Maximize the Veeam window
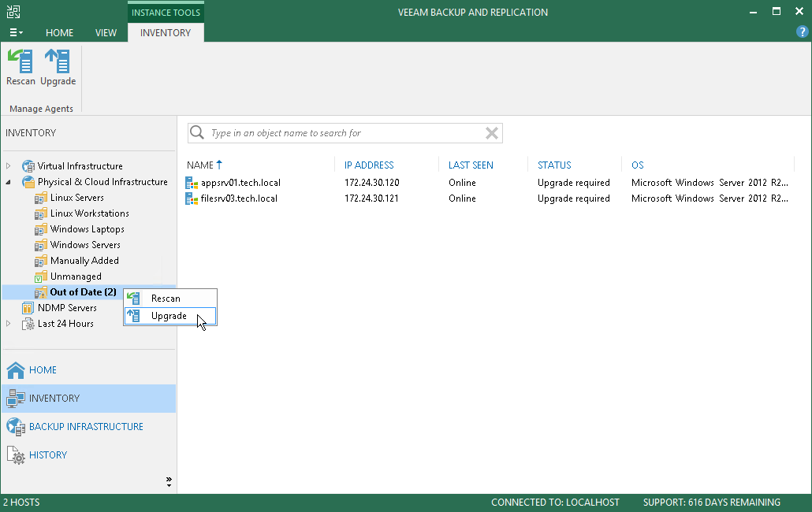The image size is (812, 512). click(777, 11)
